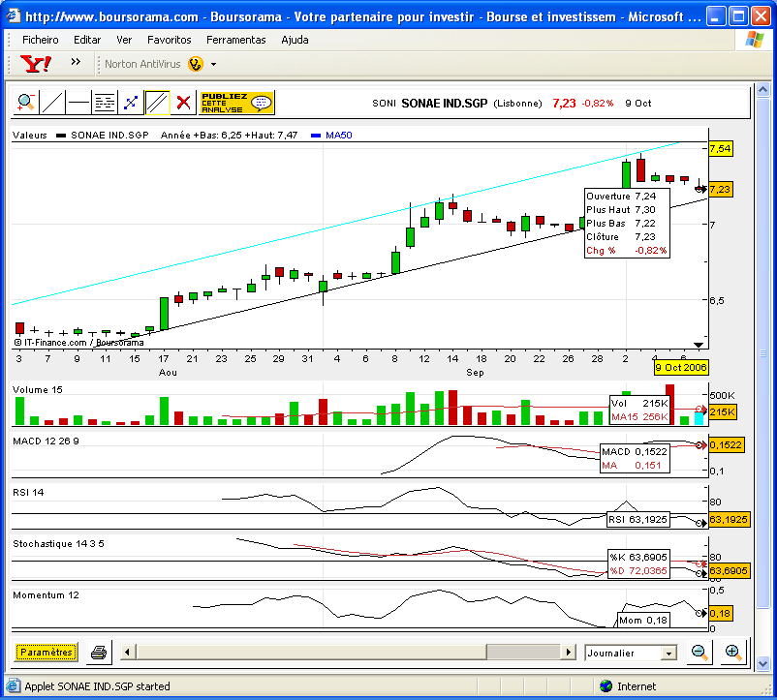Select the diagonal trend line tool
The height and width of the screenshot is (700, 777).
[52, 103]
